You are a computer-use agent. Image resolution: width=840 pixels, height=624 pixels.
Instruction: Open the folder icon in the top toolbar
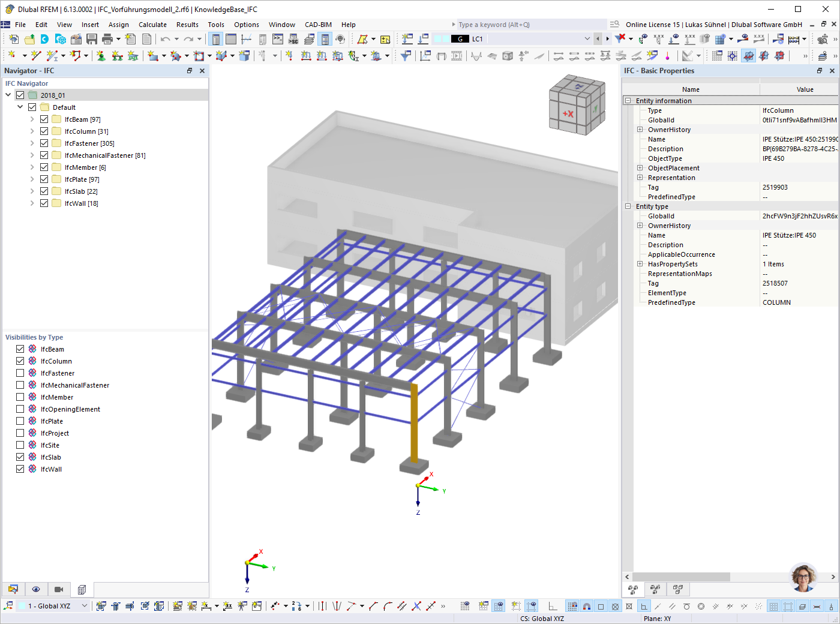[x=29, y=39]
